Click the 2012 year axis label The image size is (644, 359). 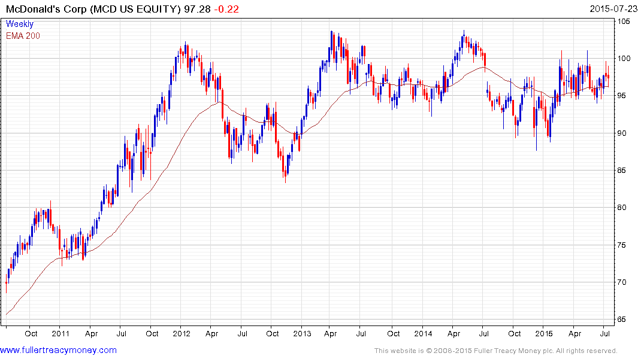(x=181, y=333)
